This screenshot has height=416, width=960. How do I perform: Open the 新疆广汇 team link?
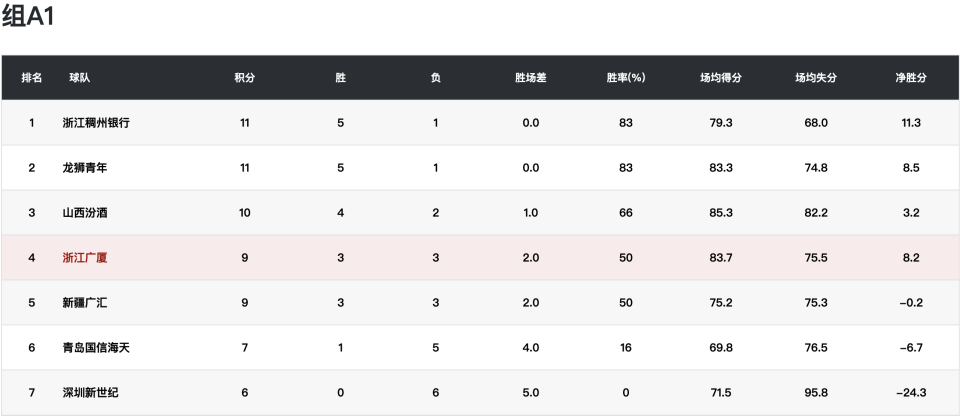(84, 303)
